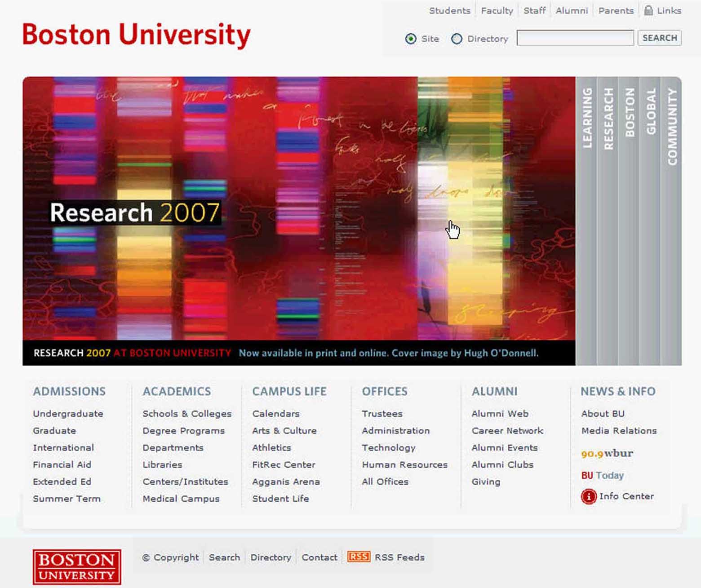Open the Alumni top navigation item
Image resolution: width=701 pixels, height=588 pixels.
(x=572, y=11)
